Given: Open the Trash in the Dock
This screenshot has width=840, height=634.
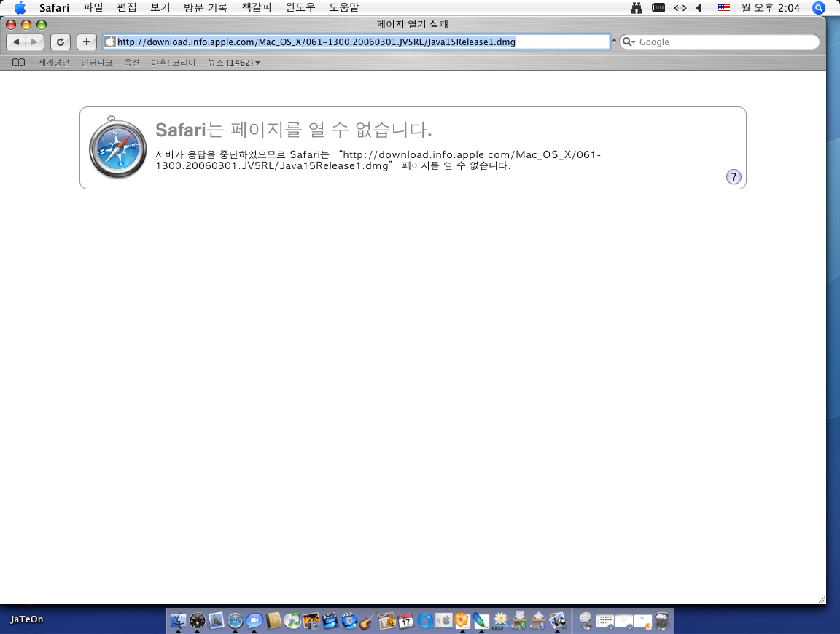Looking at the screenshot, I should tap(662, 621).
